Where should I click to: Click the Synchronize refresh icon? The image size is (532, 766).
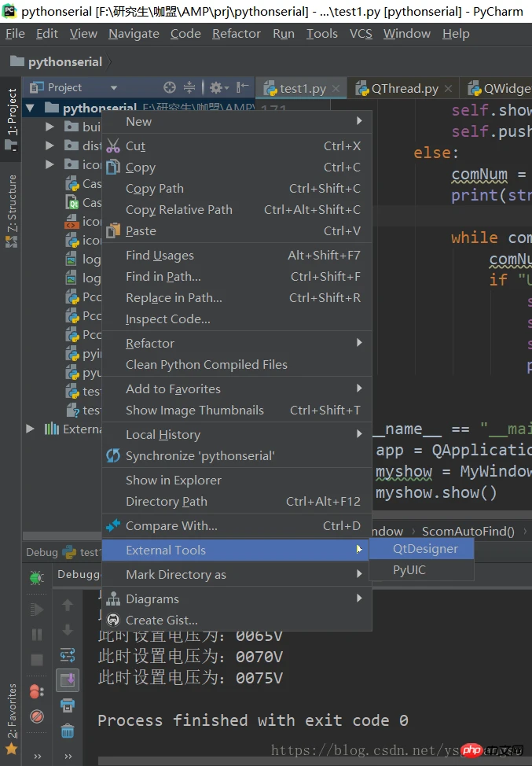click(x=112, y=456)
